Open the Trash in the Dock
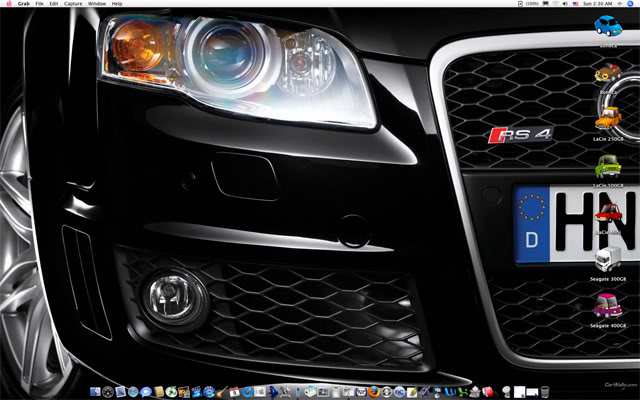Screen dimensions: 640x400 pyautogui.click(x=545, y=392)
